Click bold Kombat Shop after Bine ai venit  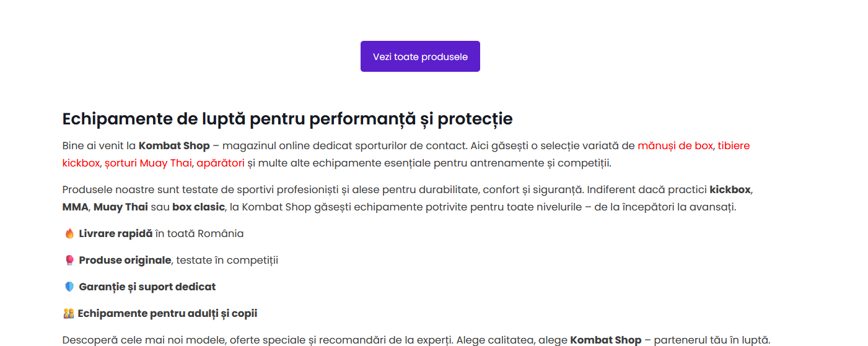[x=174, y=146]
